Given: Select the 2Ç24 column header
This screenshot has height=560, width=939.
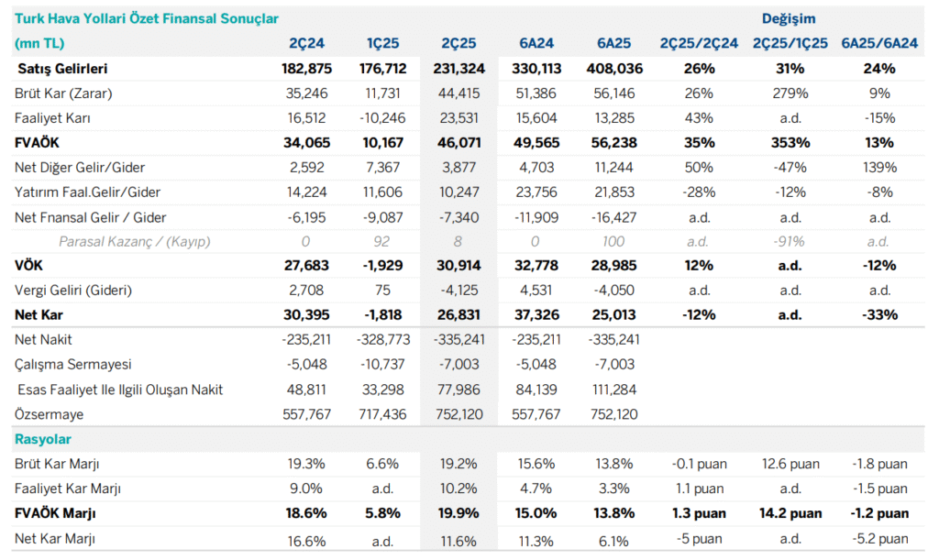Looking at the screenshot, I should point(305,43).
